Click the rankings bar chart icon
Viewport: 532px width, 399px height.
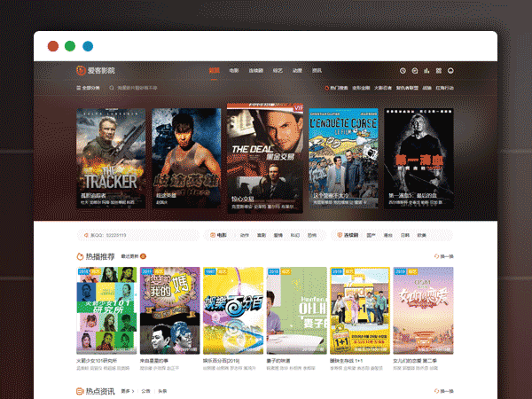coord(426,70)
